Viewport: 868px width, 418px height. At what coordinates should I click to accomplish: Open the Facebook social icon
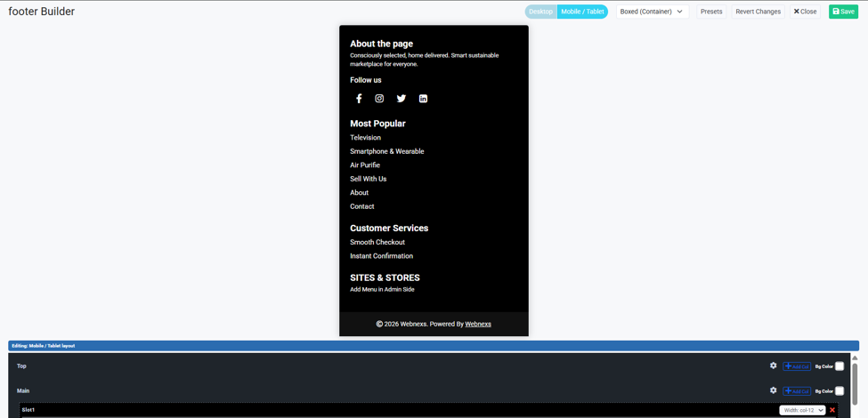[x=359, y=99]
